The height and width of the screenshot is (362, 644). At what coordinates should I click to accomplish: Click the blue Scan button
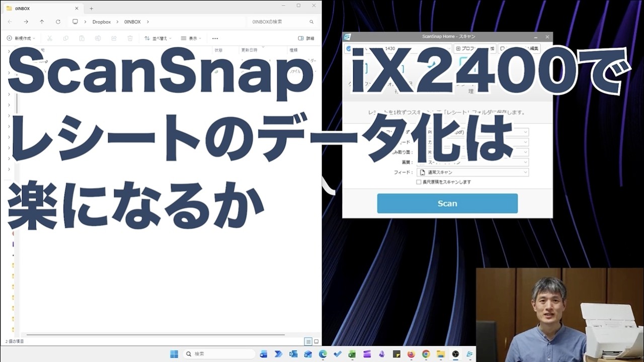447,203
